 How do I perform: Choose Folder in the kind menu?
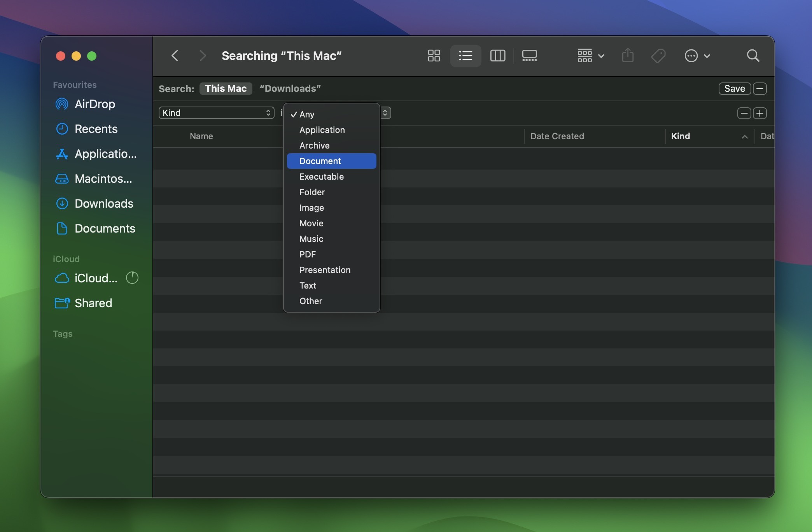tap(331, 192)
